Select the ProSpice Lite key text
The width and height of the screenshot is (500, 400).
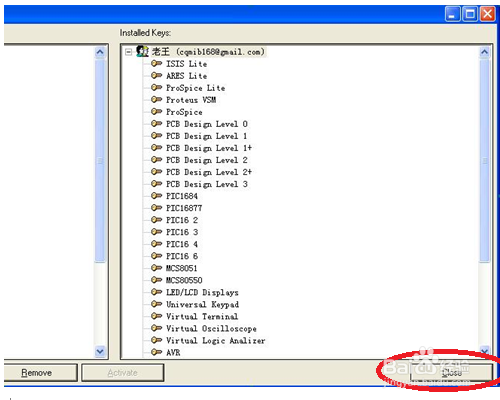tap(196, 88)
